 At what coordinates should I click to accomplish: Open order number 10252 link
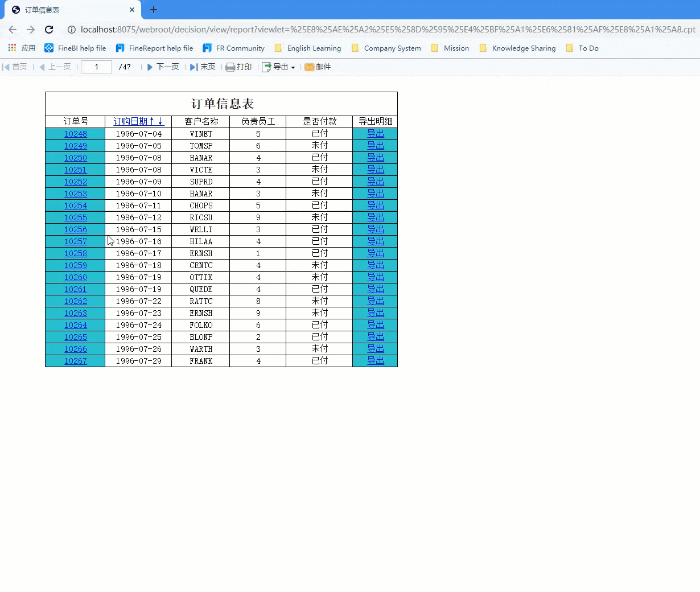(76, 182)
